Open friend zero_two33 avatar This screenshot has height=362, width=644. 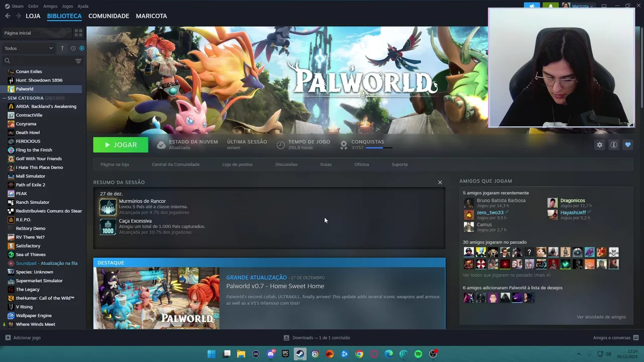tap(468, 215)
